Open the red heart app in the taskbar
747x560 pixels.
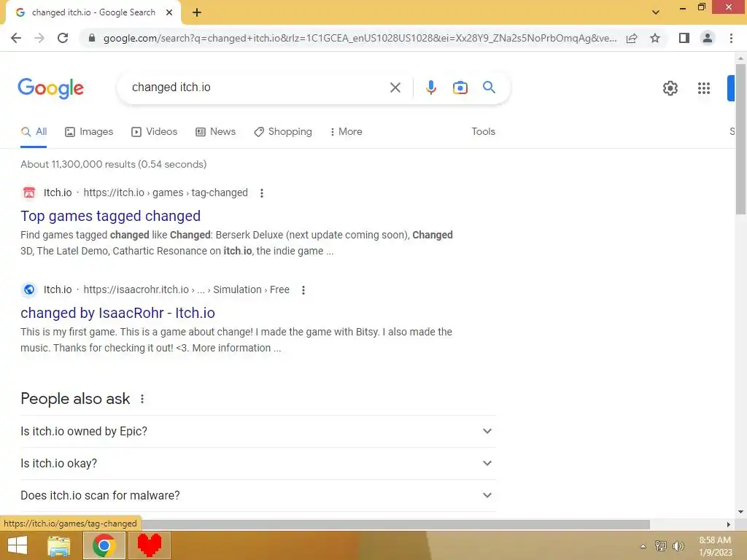(x=149, y=545)
